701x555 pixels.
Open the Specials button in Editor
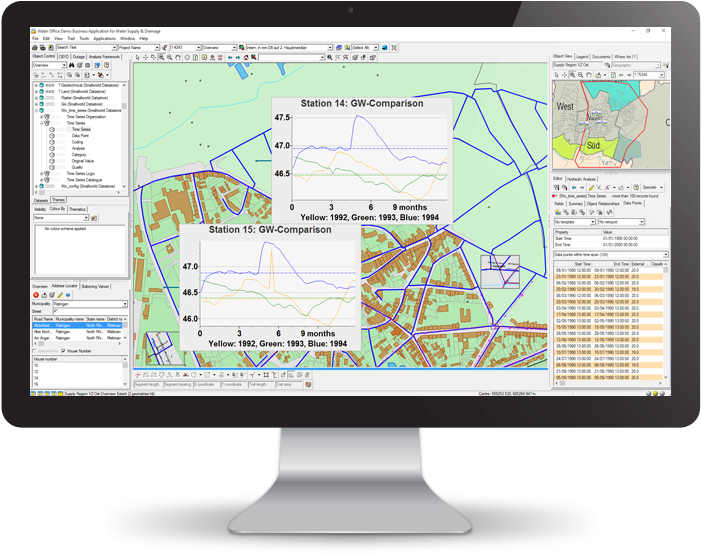[651, 187]
